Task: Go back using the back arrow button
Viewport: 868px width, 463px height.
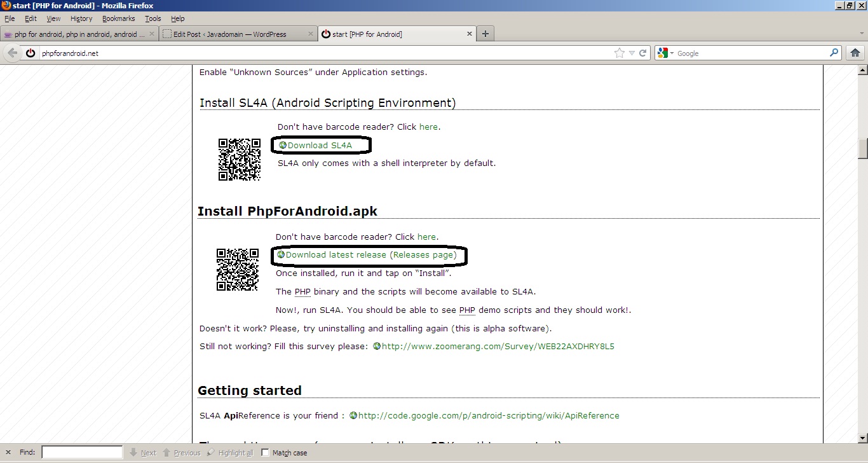Action: tap(12, 53)
